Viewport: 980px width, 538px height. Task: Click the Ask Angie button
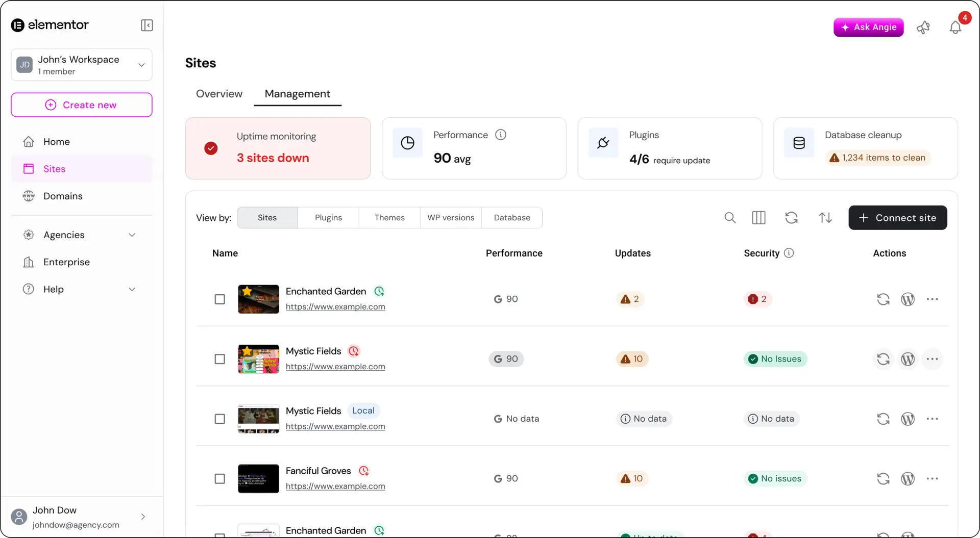coord(868,27)
